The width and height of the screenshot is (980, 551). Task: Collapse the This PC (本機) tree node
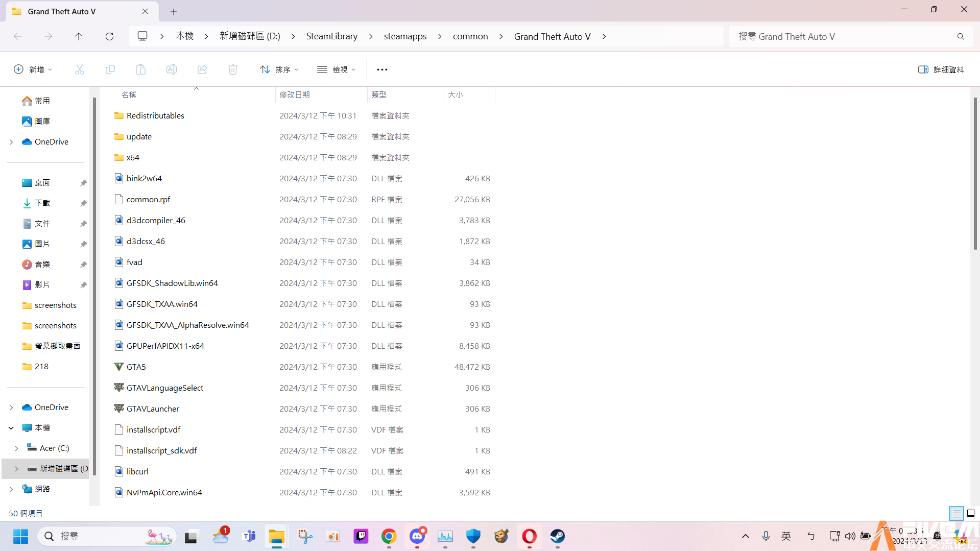[x=11, y=428]
